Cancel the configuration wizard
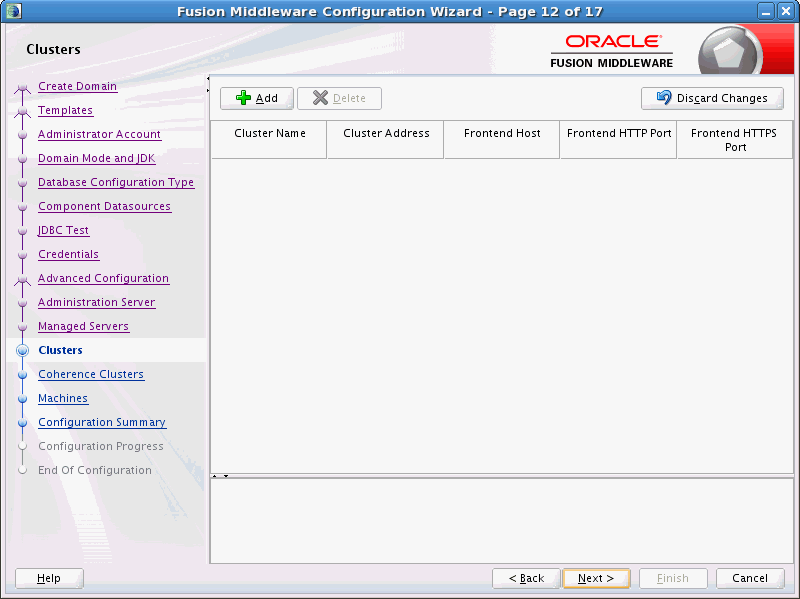 coord(750,578)
